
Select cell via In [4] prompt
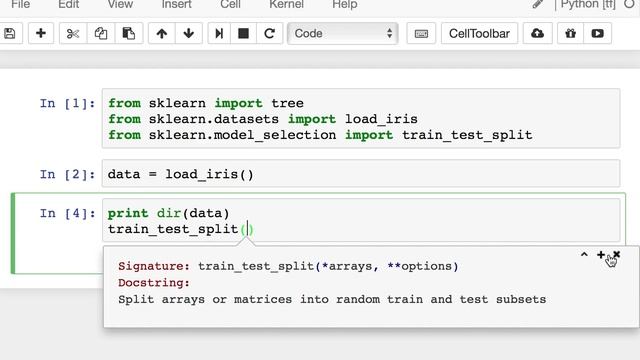[67, 213]
